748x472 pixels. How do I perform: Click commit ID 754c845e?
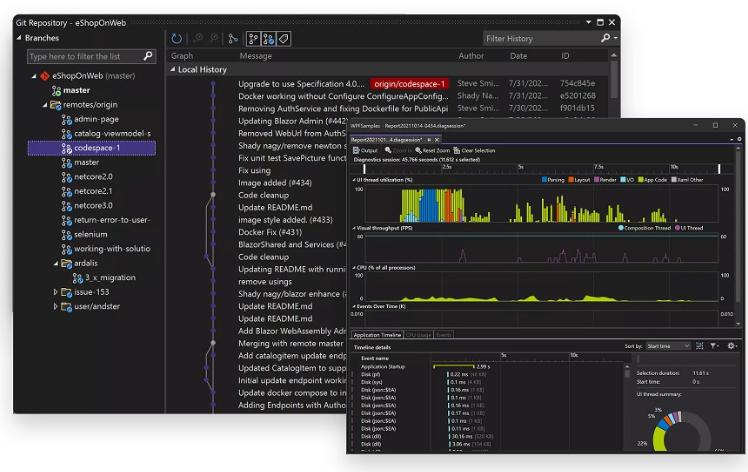point(577,84)
